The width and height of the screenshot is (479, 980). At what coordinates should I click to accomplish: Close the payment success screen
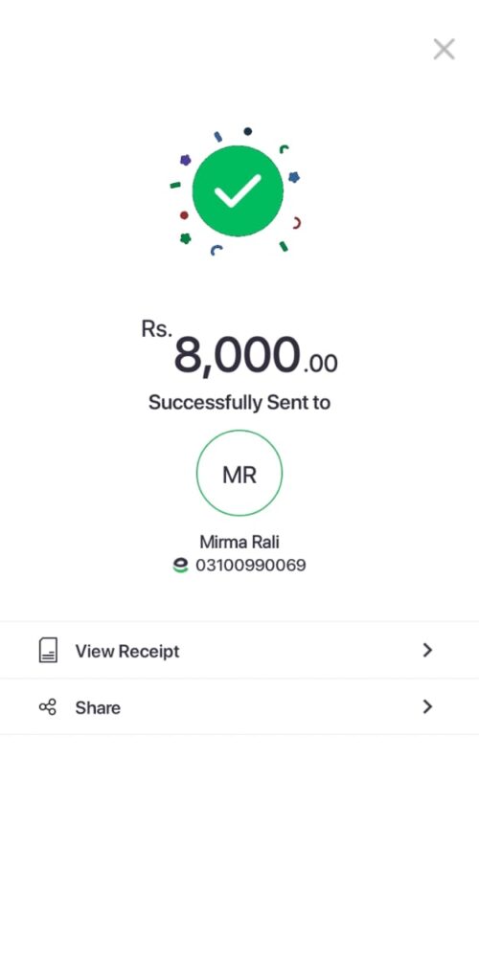click(444, 49)
